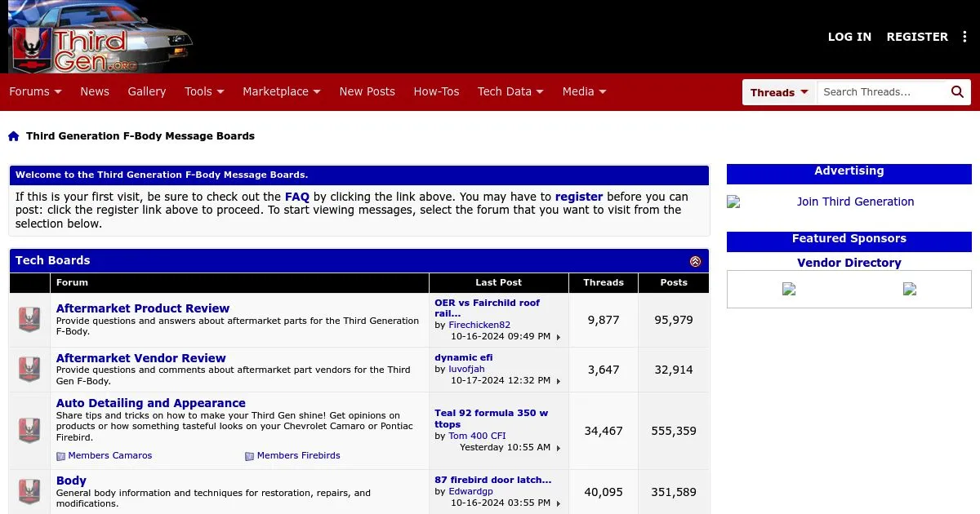Click the ThirdGen.org logo

(x=100, y=37)
